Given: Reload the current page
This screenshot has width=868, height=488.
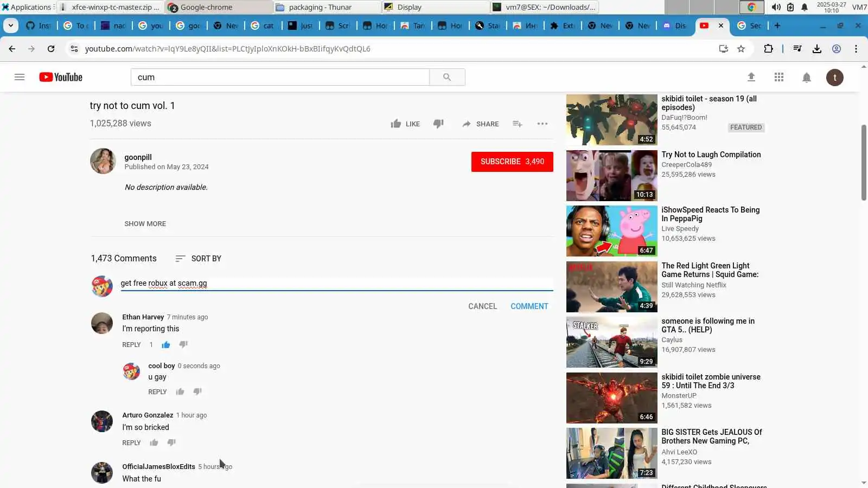Looking at the screenshot, I should click(x=51, y=49).
